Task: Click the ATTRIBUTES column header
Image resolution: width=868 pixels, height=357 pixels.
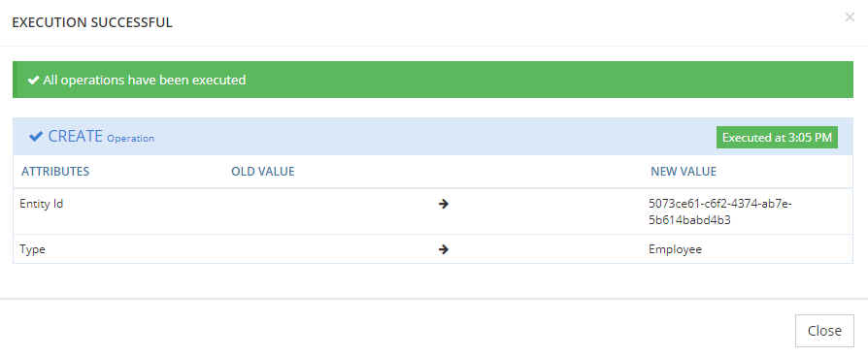Action: 55,172
